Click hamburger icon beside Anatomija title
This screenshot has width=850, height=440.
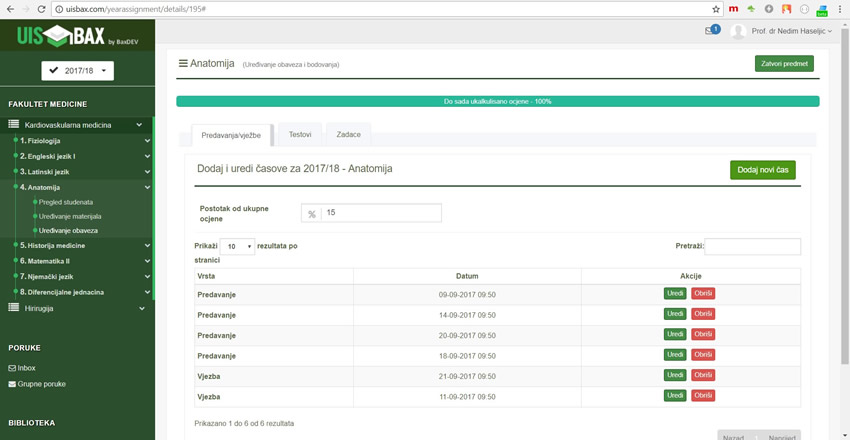pos(183,63)
